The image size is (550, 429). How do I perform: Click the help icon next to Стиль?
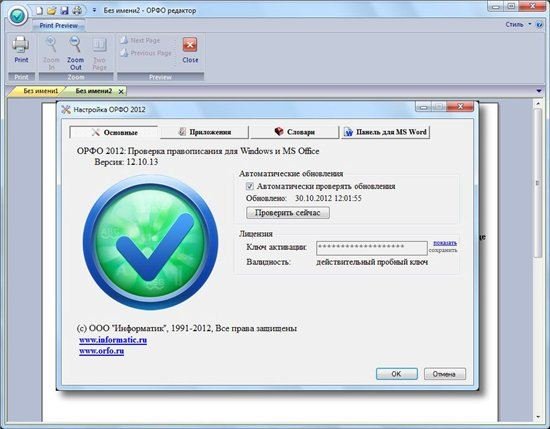click(539, 25)
